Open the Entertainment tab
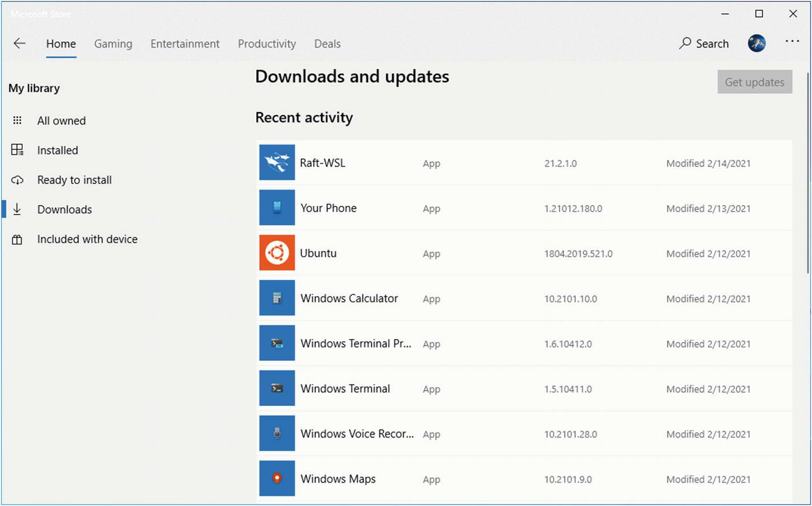The image size is (812, 506). coord(185,44)
